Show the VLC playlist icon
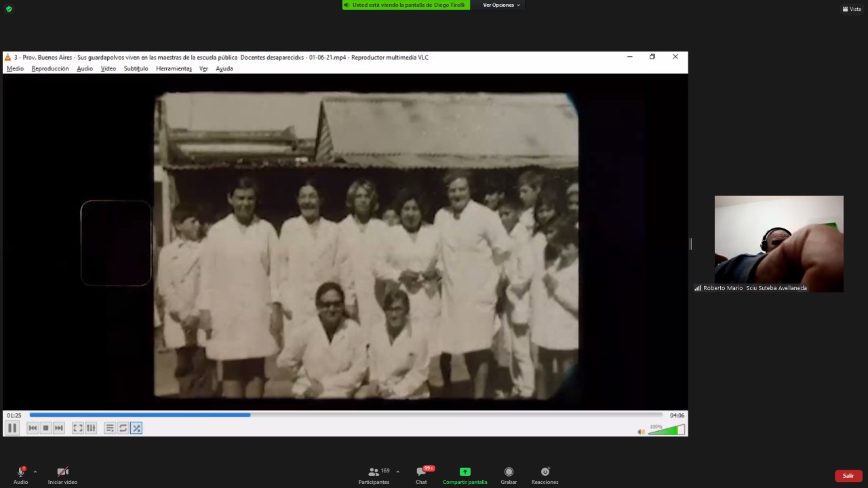The height and width of the screenshot is (488, 868). [x=110, y=428]
